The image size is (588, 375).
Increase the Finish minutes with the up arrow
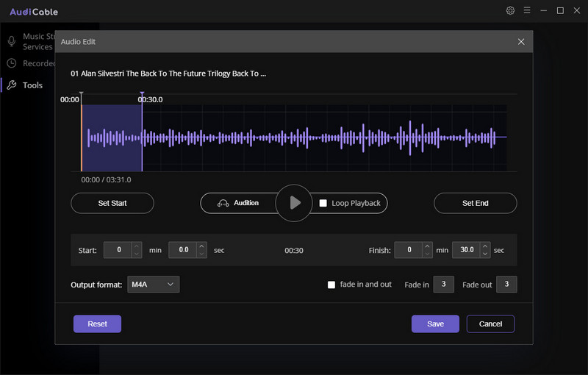click(428, 246)
